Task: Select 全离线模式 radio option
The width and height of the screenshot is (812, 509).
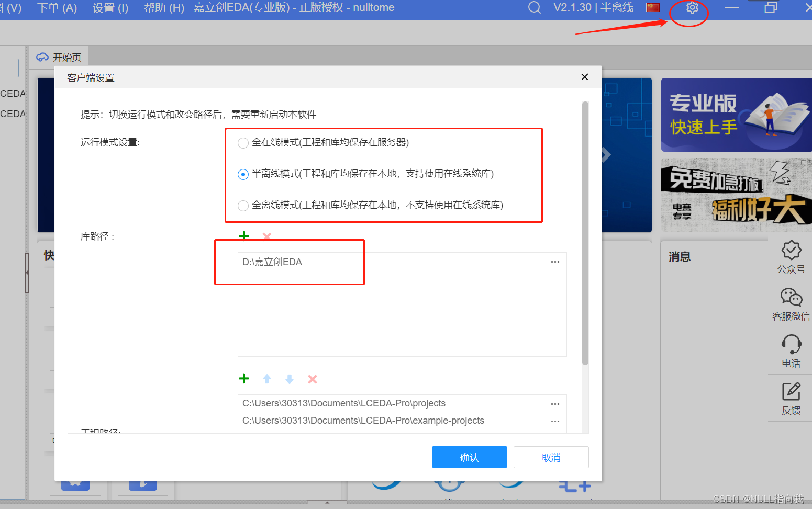Action: point(243,206)
